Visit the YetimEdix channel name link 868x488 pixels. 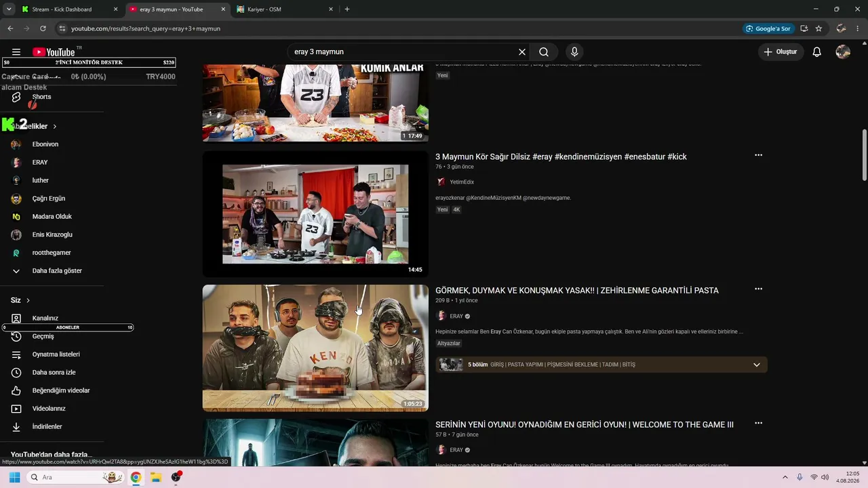[462, 182]
